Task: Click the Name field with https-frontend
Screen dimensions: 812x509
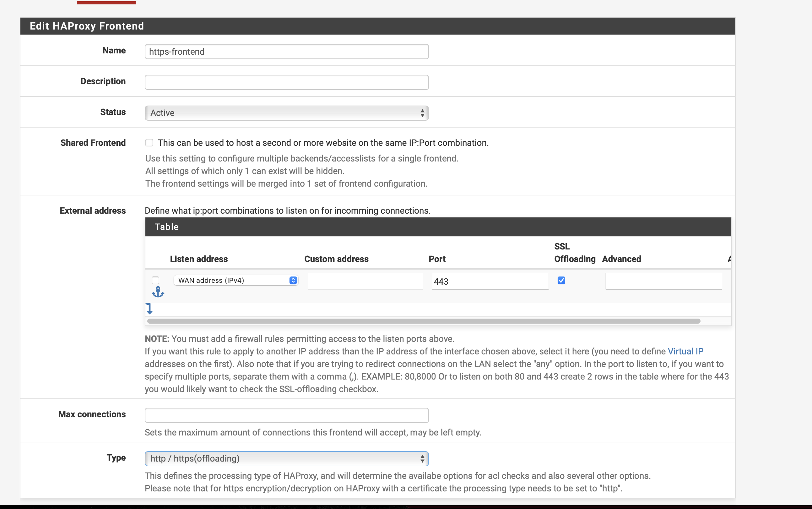Action: pos(287,52)
